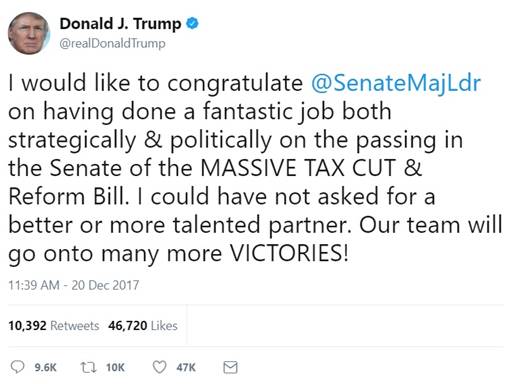Click the blue verified badge
The image size is (515, 384).
[192, 24]
